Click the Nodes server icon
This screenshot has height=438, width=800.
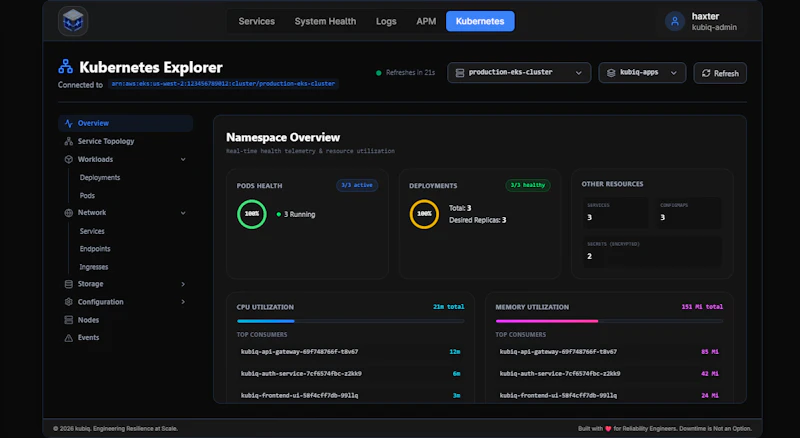coord(69,320)
